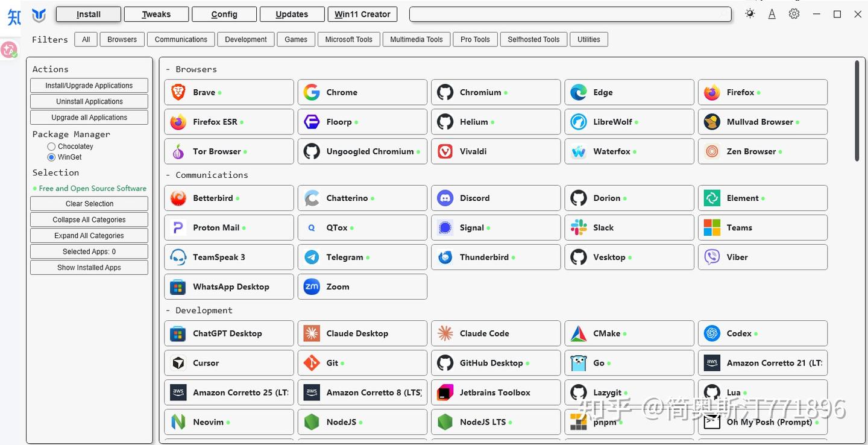Image resolution: width=868 pixels, height=445 pixels.
Task: Click the Thunderbird icon
Action: point(445,257)
